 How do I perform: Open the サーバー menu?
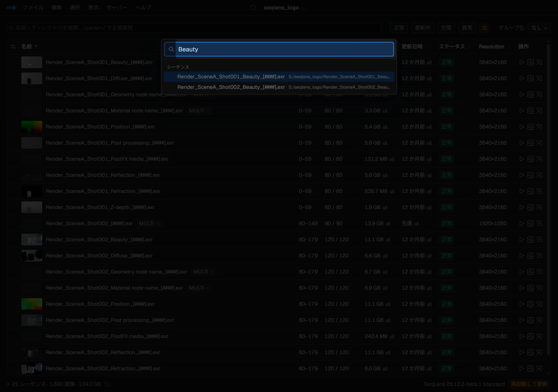117,8
